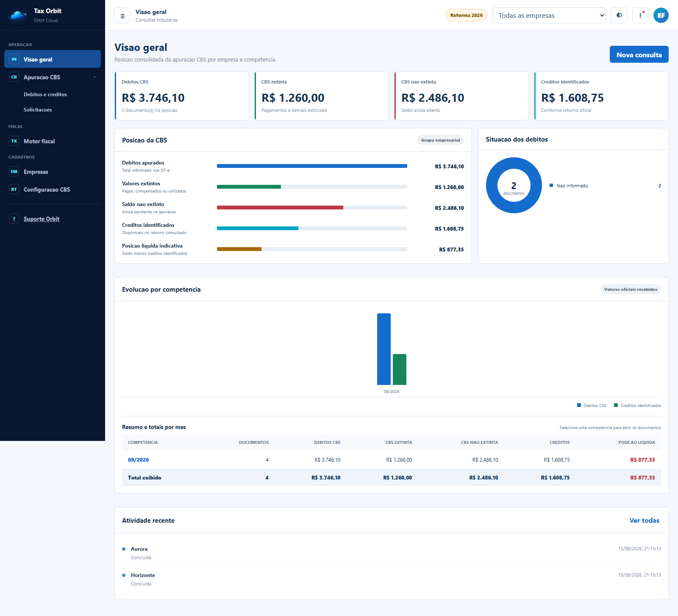
Task: Open the Horizonte recent activity entry
Action: 391,580
